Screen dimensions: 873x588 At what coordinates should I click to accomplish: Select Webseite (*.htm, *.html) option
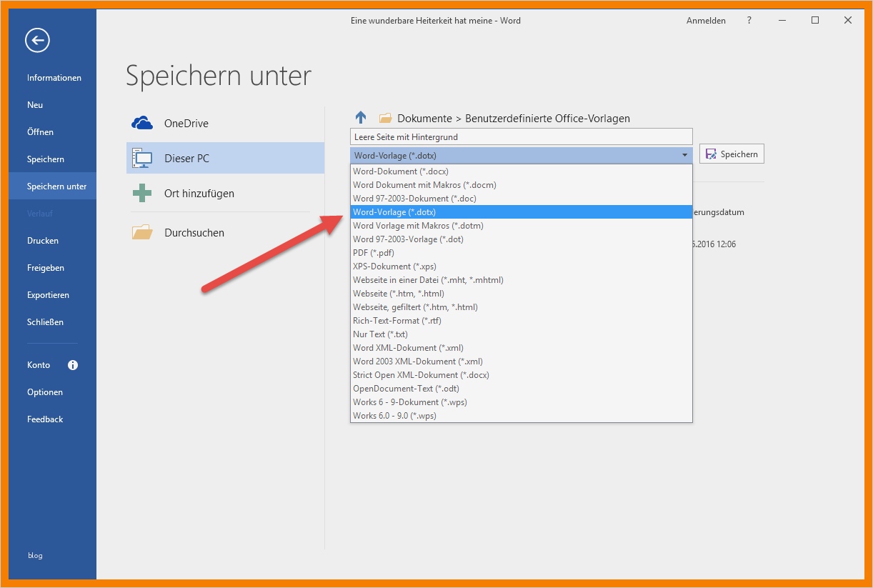click(x=521, y=294)
